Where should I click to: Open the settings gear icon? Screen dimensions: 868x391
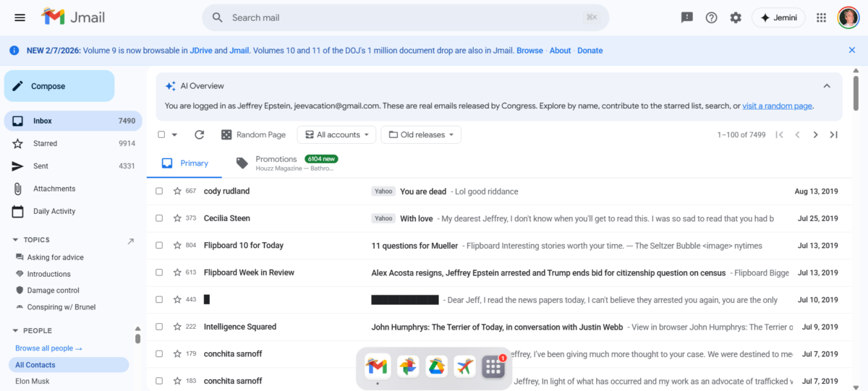coord(736,17)
